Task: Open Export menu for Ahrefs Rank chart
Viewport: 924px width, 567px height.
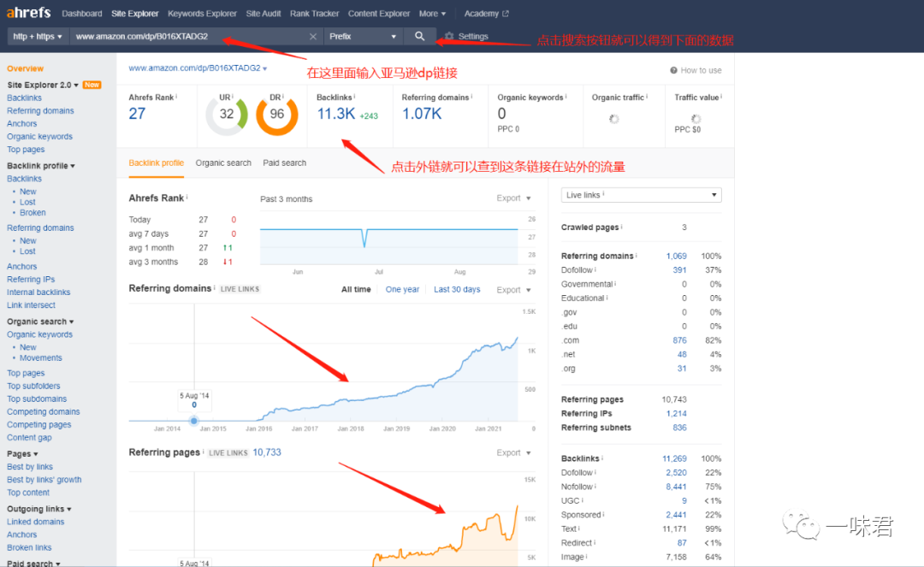Action: click(513, 198)
